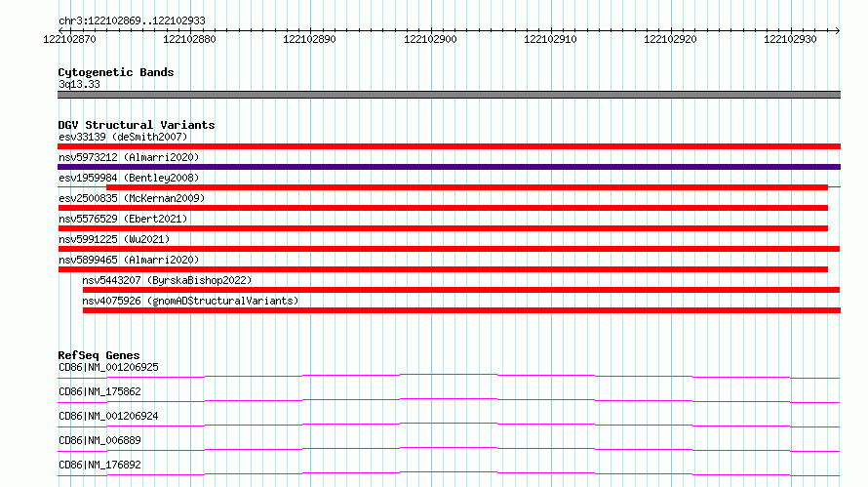Click the magenta intron line of NM_176892

coord(449,472)
